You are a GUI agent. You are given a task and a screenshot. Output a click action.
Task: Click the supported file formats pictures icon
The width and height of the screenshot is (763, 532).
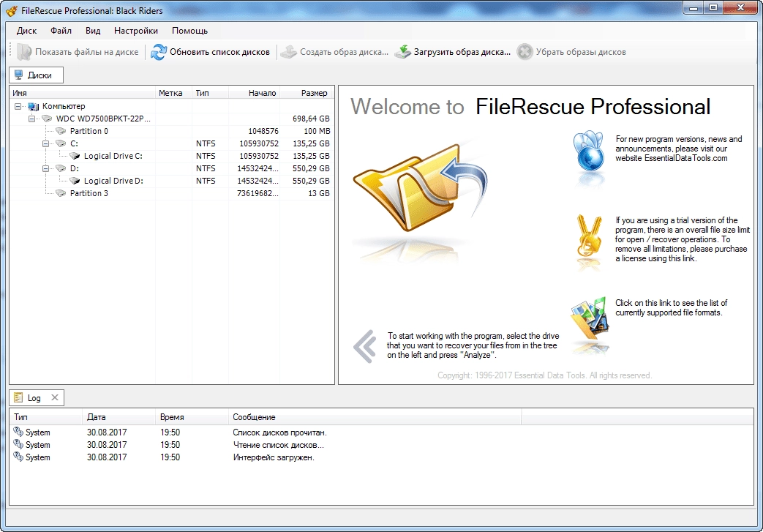[x=590, y=318]
